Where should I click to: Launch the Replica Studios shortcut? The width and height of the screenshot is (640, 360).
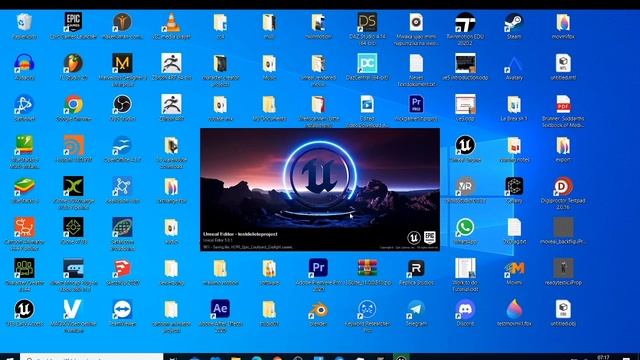click(416, 268)
